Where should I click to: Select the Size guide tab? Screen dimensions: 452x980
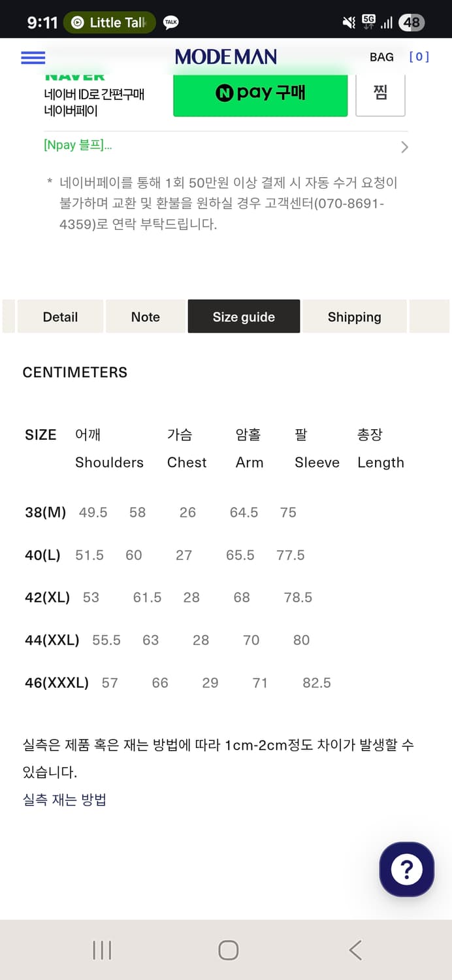[244, 316]
